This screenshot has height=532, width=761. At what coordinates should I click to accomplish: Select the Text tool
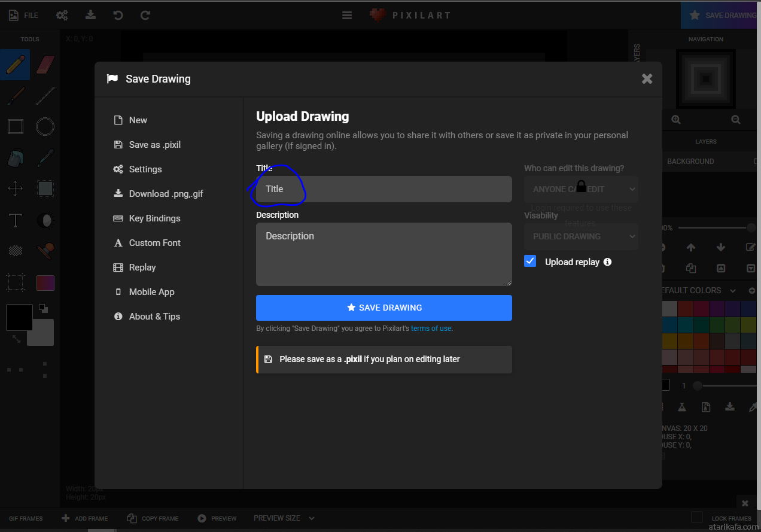[x=15, y=220]
